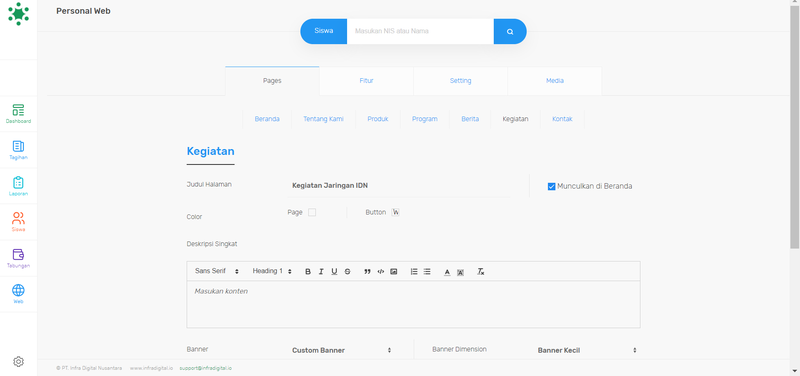Open the Heading 1 size dropdown
The image size is (800, 376).
[x=272, y=271]
